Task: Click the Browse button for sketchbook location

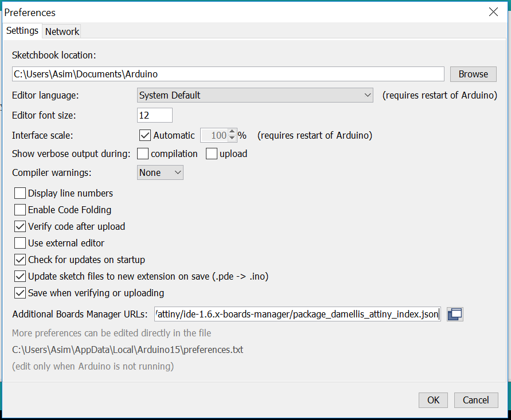Action: coord(473,74)
